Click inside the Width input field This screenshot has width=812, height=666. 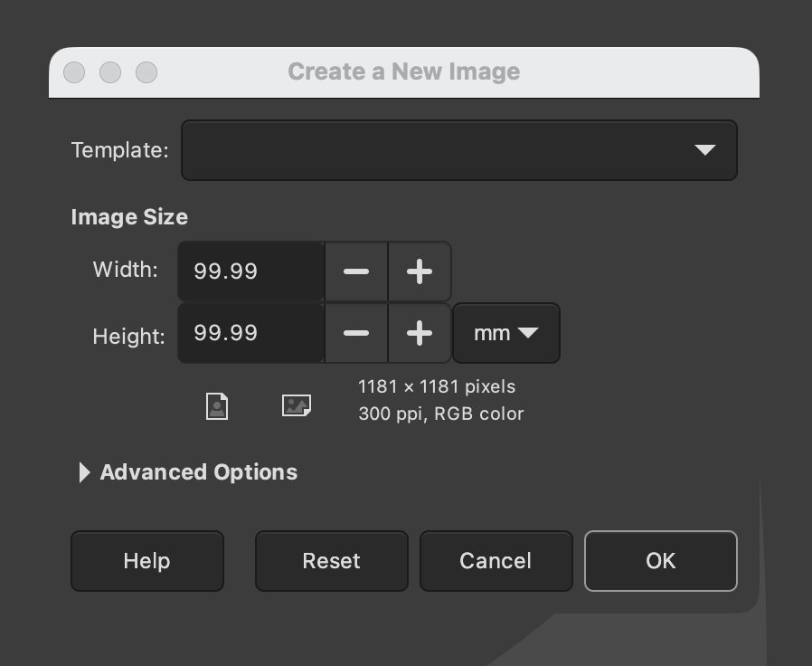[x=250, y=271]
